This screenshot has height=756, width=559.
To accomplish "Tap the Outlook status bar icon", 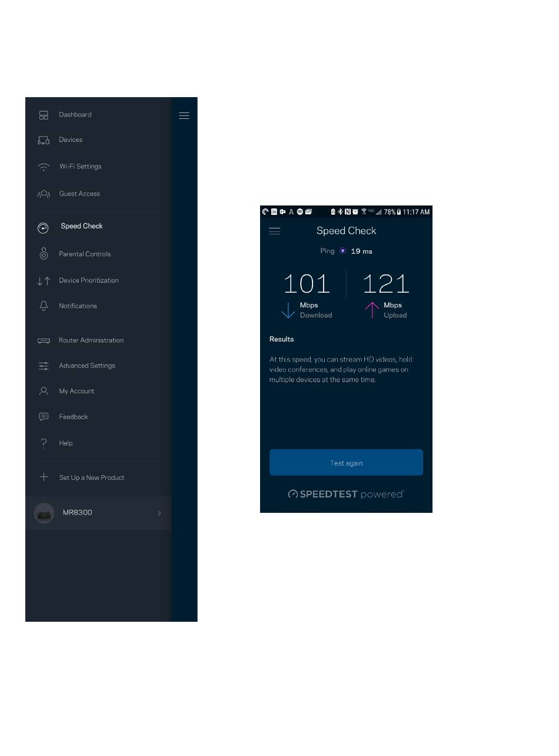I will coord(283,212).
